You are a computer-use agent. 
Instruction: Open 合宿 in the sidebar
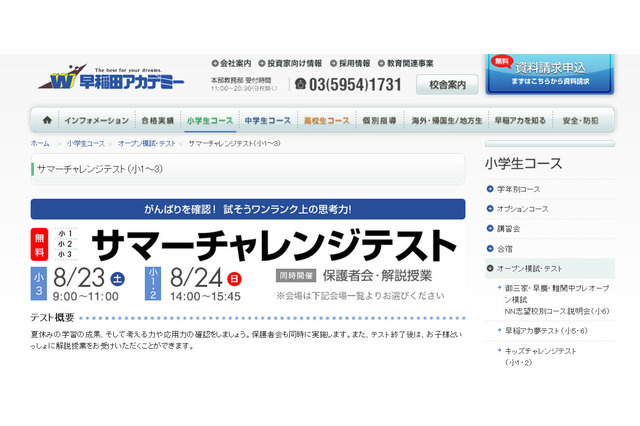coord(505,248)
